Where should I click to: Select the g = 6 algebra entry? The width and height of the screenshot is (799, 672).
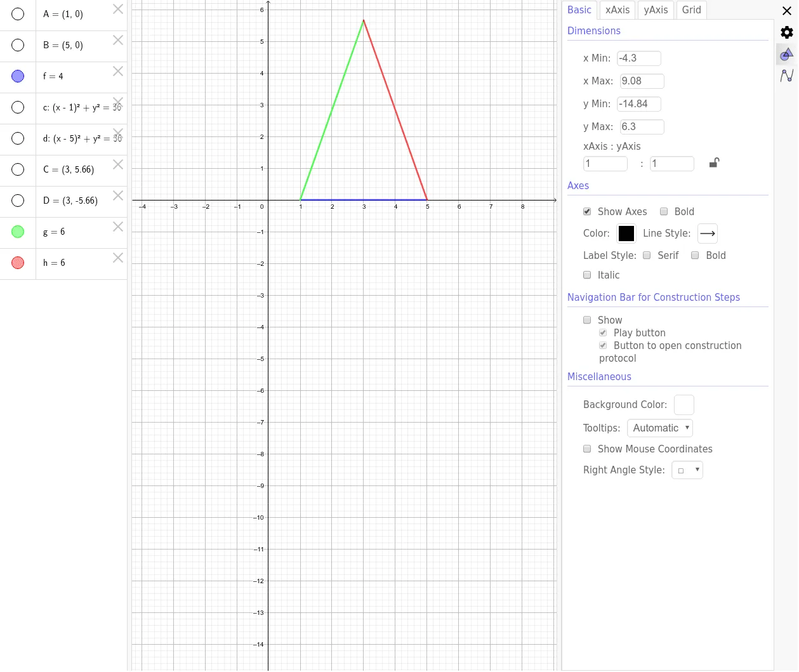click(x=54, y=232)
